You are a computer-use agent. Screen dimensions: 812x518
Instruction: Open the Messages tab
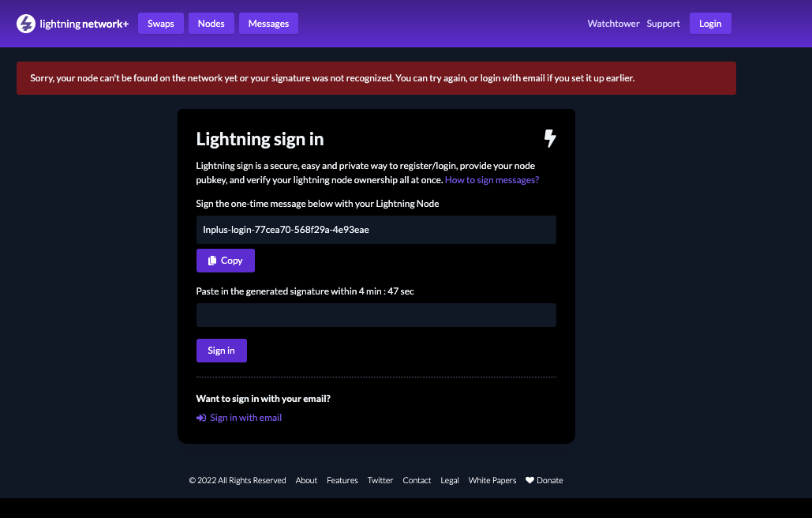point(268,24)
